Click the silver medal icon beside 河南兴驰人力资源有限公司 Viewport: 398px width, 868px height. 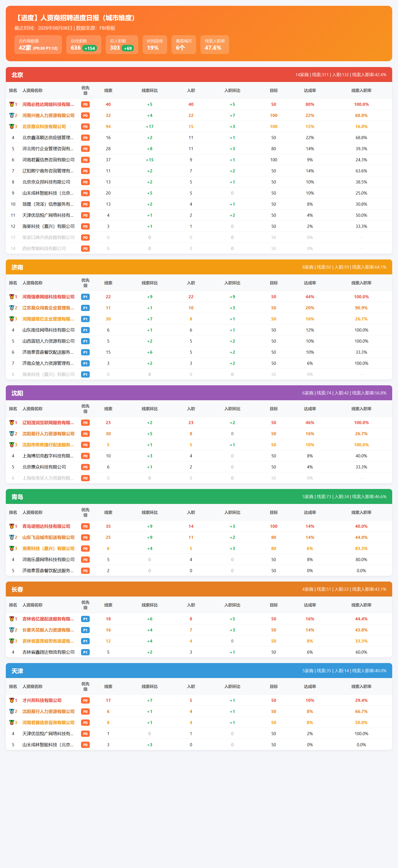(12, 115)
